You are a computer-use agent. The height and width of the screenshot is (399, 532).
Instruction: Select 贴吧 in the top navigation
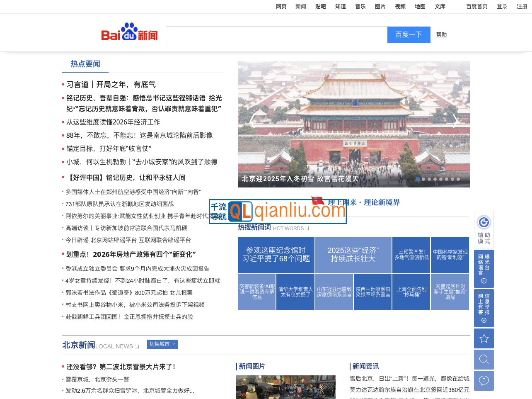tap(320, 6)
